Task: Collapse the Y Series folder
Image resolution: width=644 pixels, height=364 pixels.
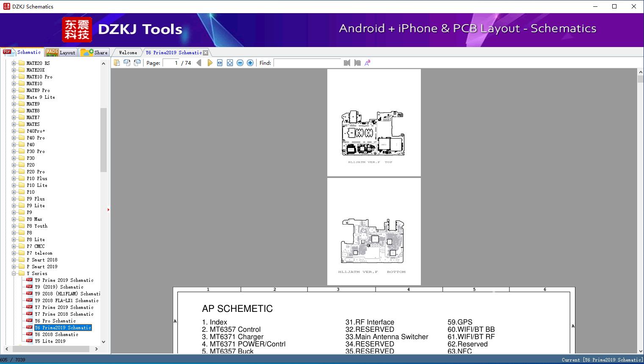Action: click(14, 273)
